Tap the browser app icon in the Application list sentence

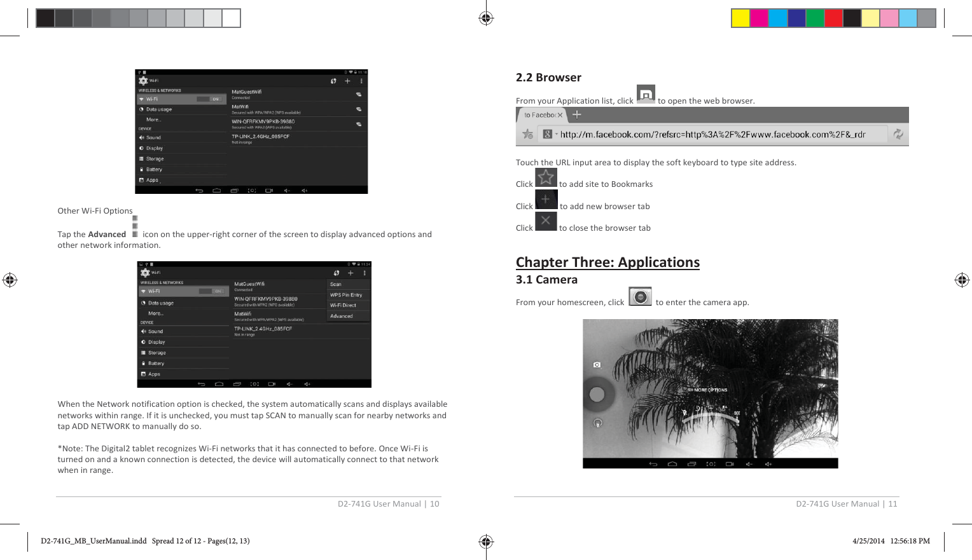(646, 94)
